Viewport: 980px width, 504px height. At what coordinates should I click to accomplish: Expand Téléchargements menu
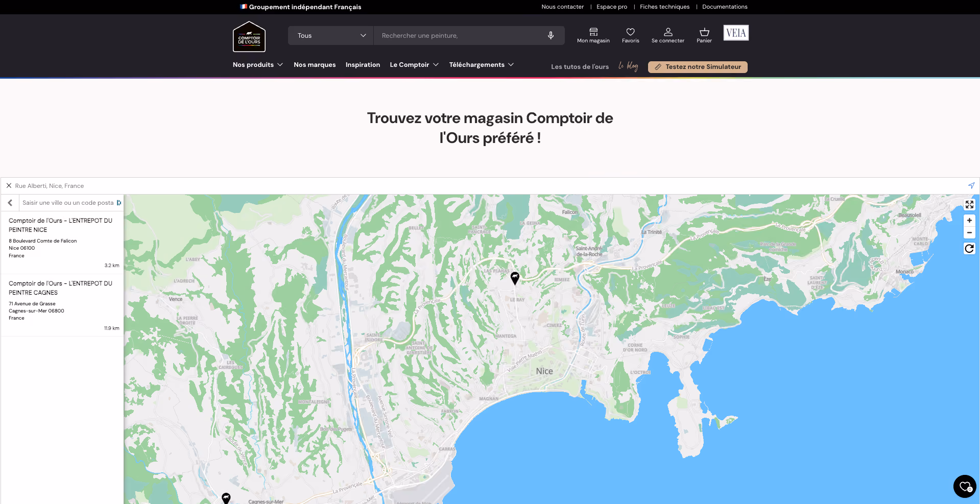[x=482, y=65]
